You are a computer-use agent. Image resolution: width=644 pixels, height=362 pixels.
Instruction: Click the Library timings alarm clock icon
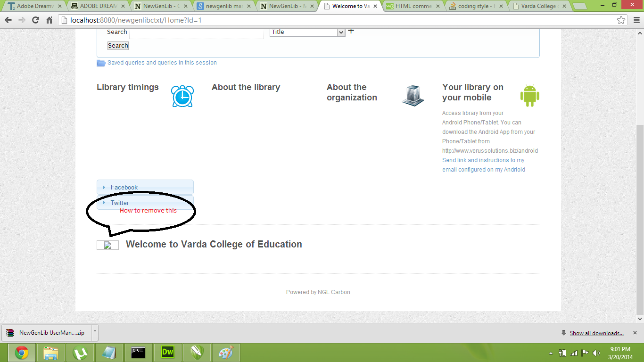[182, 96]
